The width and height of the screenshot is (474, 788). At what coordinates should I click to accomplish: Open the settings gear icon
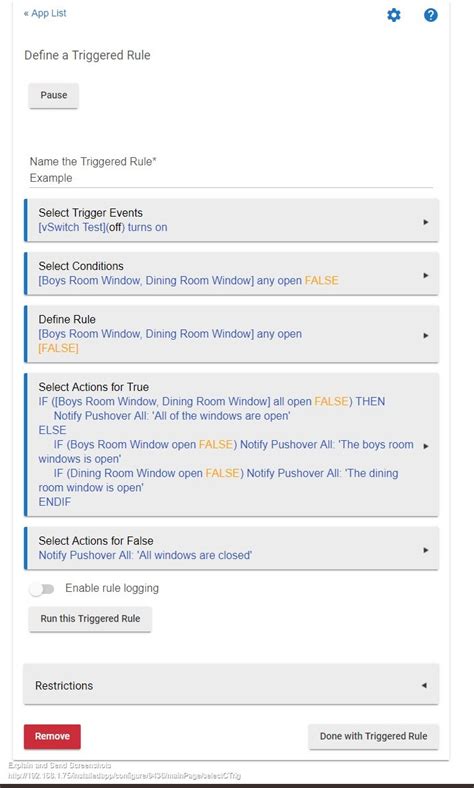click(394, 15)
